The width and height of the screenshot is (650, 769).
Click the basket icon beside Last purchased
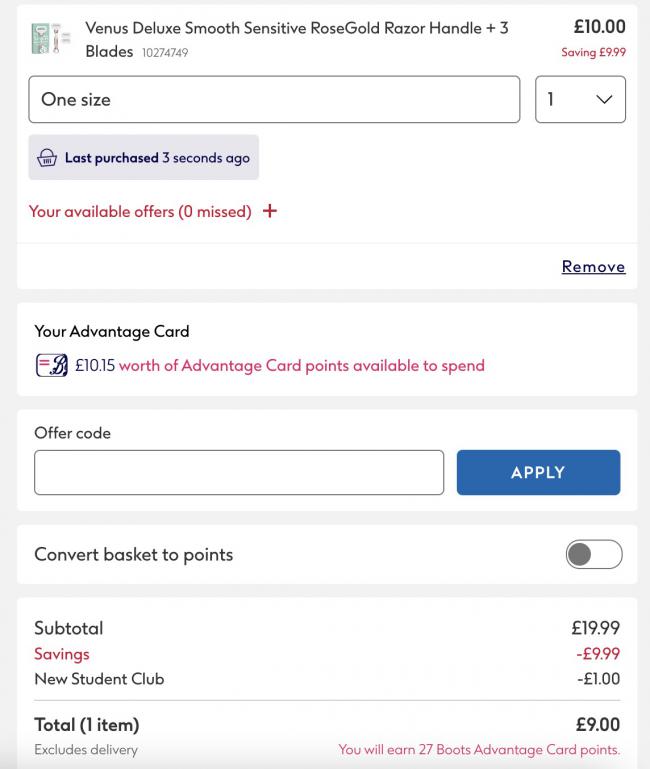[47, 158]
